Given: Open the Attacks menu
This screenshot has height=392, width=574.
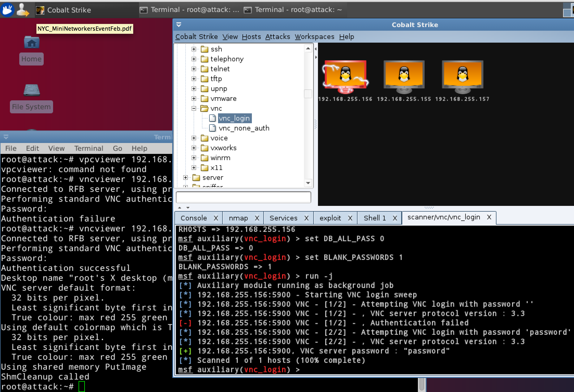Looking at the screenshot, I should [x=277, y=37].
